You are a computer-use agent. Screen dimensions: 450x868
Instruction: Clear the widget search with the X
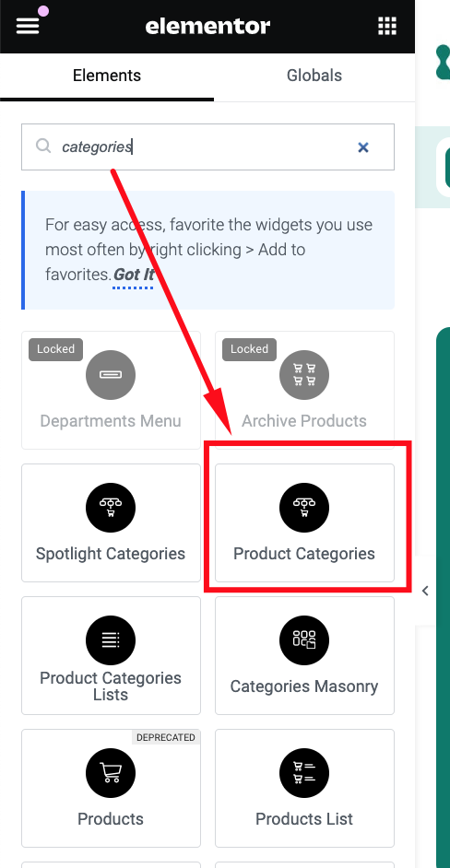(x=363, y=147)
